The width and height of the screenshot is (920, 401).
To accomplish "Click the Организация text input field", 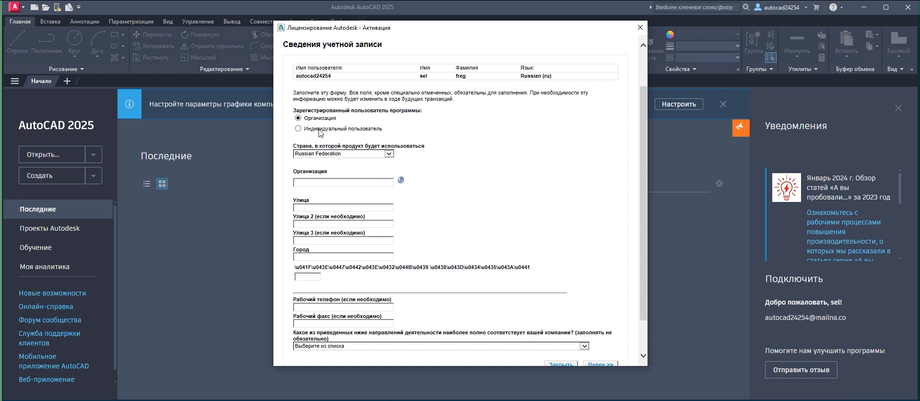I will tap(343, 182).
